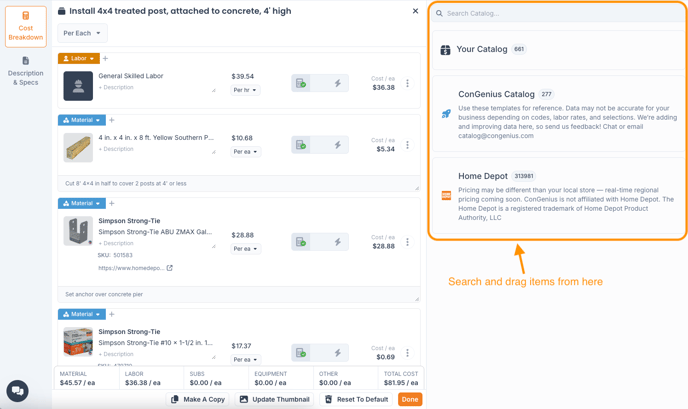Add item with plus beside Labor
The image size is (688, 409).
point(105,58)
